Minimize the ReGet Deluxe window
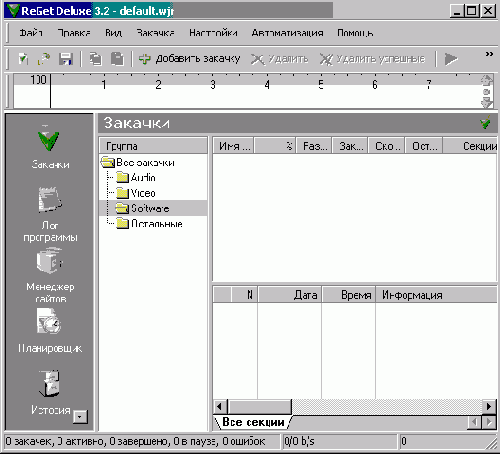Viewport: 500px width, 454px height. 457,11
